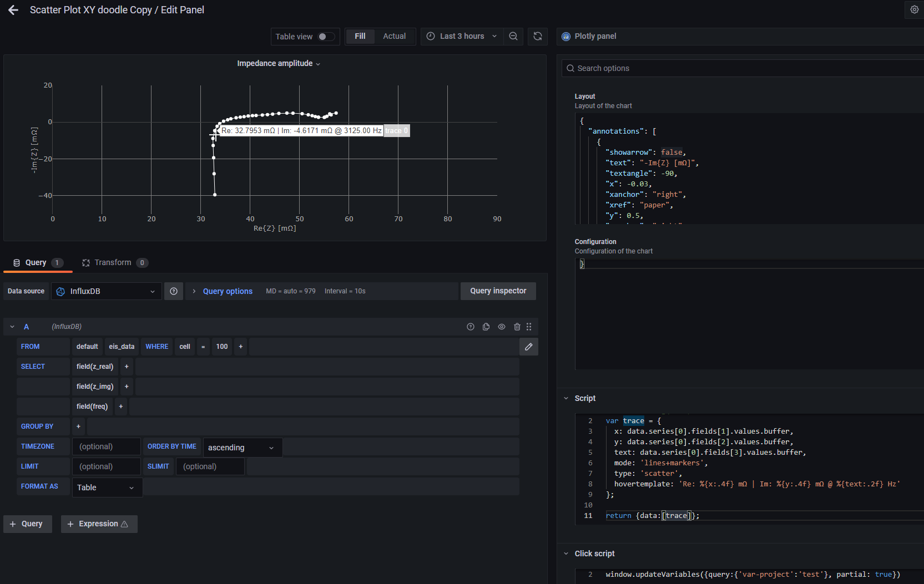Click the Search options input field
The height and width of the screenshot is (584, 924).
tap(744, 68)
